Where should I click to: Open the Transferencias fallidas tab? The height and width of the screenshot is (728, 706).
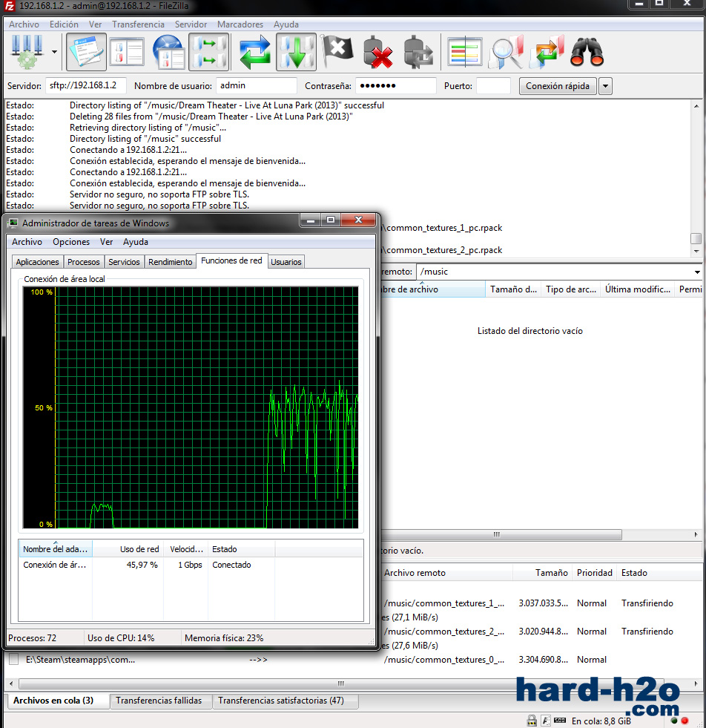pyautogui.click(x=159, y=701)
